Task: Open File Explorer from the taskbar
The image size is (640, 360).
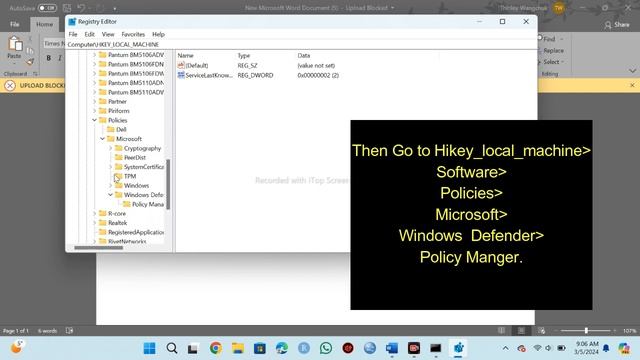Action: click(x=238, y=348)
